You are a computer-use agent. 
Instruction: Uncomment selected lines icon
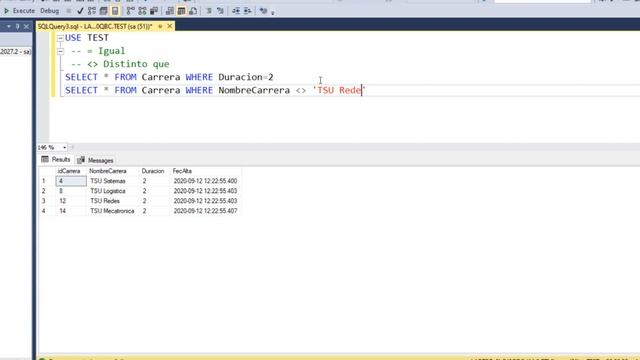coord(220,11)
